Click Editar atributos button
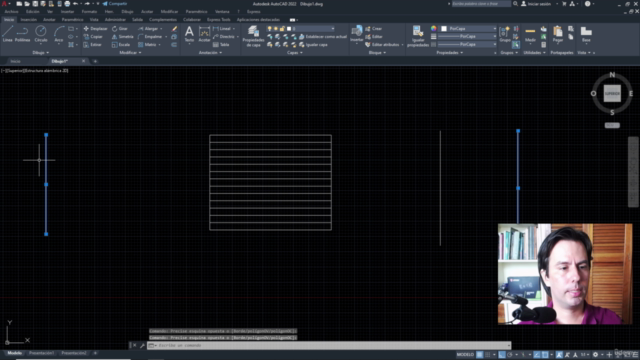640x360 pixels. click(382, 44)
